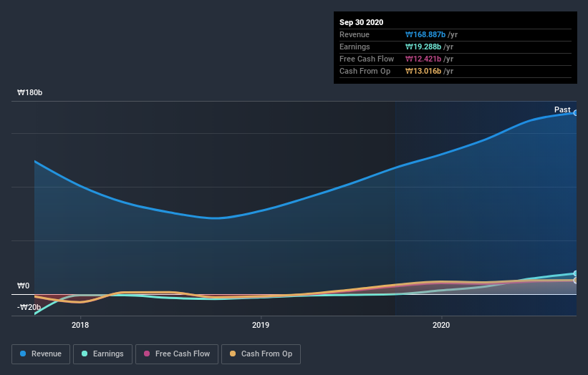Click the 2019 x-axis label

[261, 325]
